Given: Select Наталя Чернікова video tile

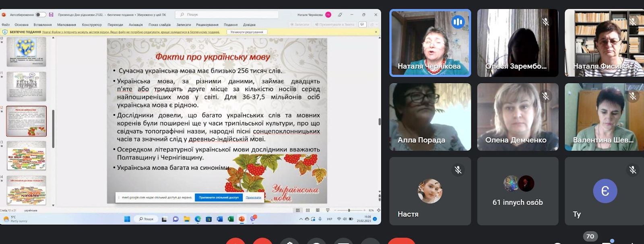Looking at the screenshot, I should pyautogui.click(x=430, y=43).
